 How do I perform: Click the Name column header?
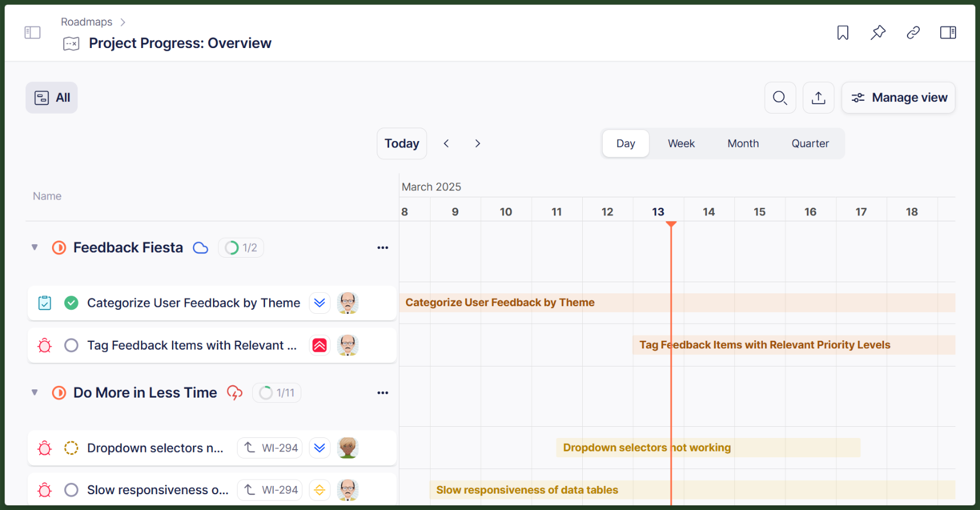click(x=47, y=196)
